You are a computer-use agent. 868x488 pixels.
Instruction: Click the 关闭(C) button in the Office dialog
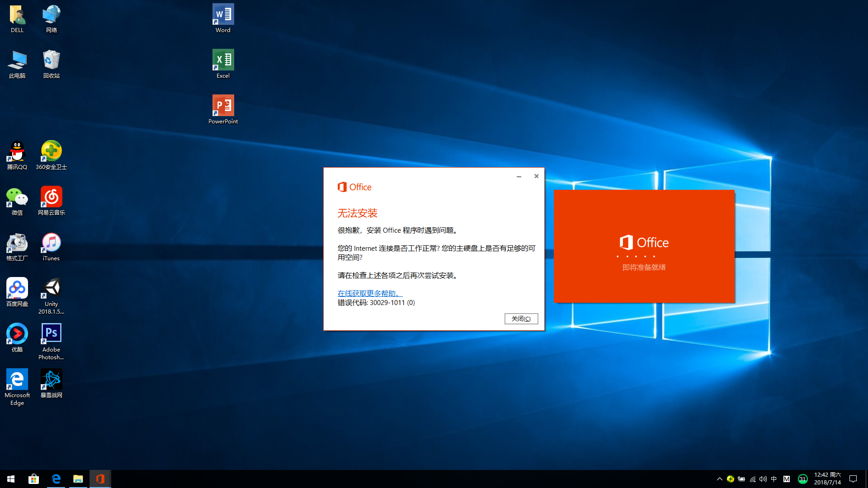[x=521, y=319]
